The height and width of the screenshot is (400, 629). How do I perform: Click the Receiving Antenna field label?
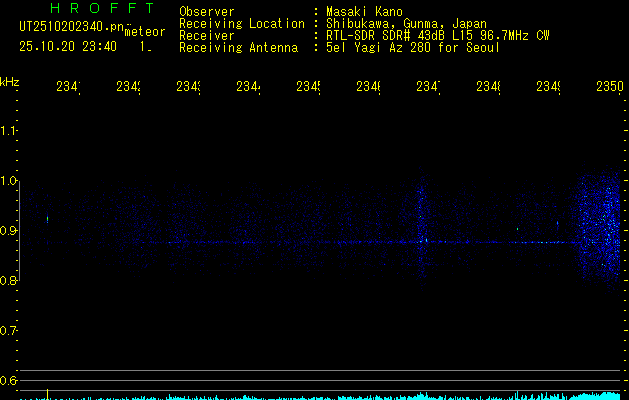click(x=237, y=47)
